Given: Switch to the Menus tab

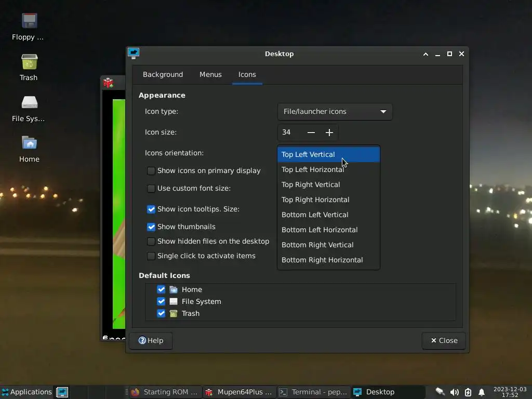Looking at the screenshot, I should 210,75.
